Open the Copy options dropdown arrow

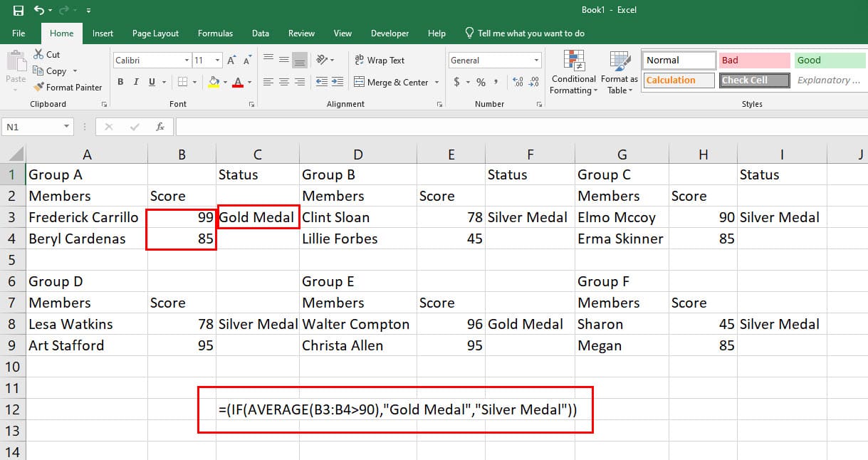point(75,71)
